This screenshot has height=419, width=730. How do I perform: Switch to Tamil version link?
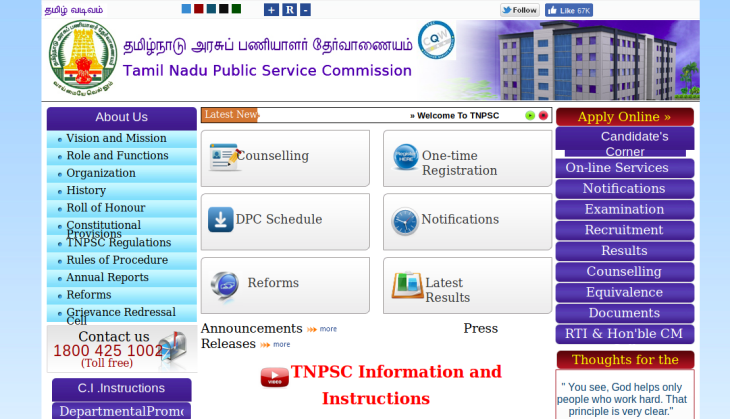click(74, 10)
